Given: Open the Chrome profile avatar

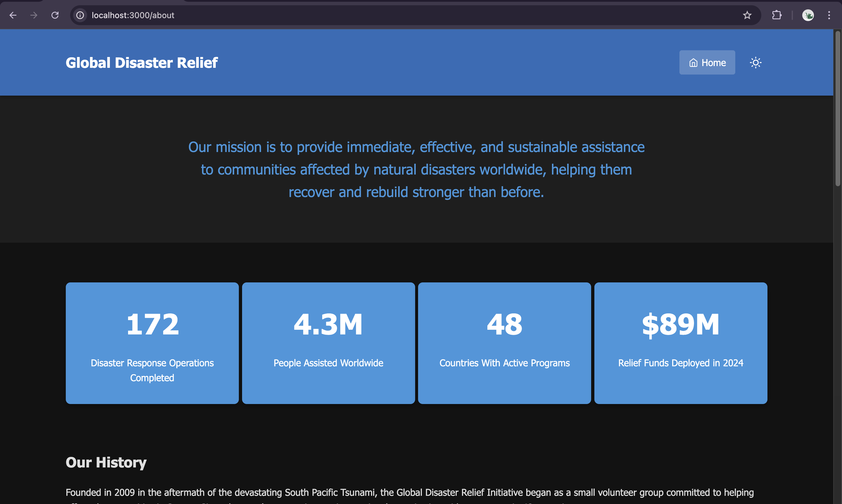Looking at the screenshot, I should 808,15.
